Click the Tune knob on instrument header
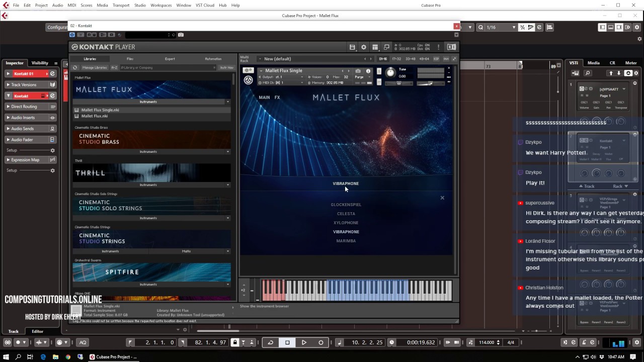This screenshot has width=644, height=362. tap(390, 73)
